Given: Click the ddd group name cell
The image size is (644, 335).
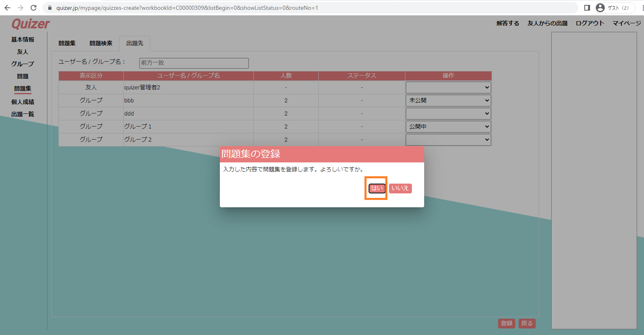Looking at the screenshot, I should point(188,113).
